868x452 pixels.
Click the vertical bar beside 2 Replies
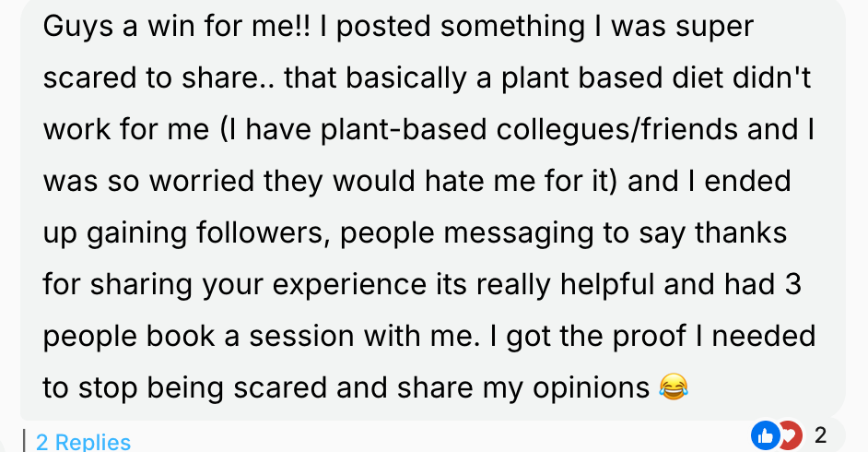(x=24, y=441)
